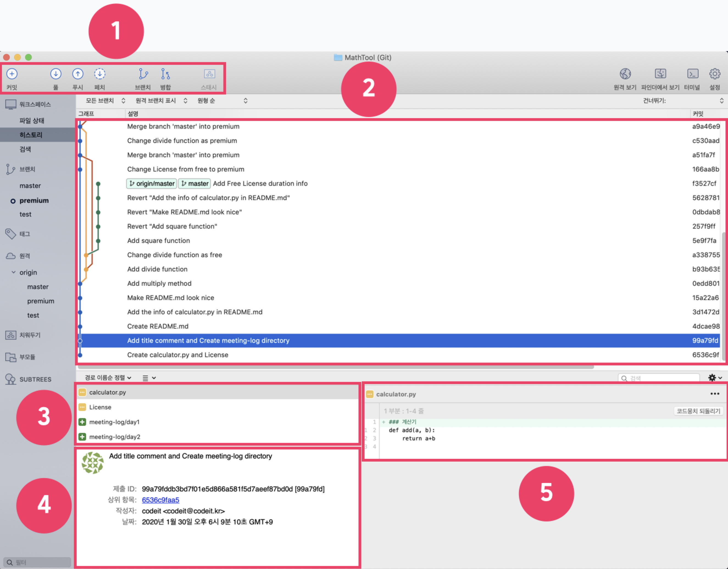This screenshot has width=728, height=569.
Task: Click the 코드뭉치 되돌리기 button
Action: click(x=698, y=411)
